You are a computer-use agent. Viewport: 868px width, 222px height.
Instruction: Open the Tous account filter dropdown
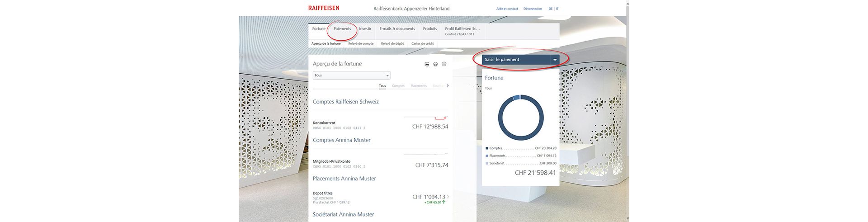pos(351,76)
